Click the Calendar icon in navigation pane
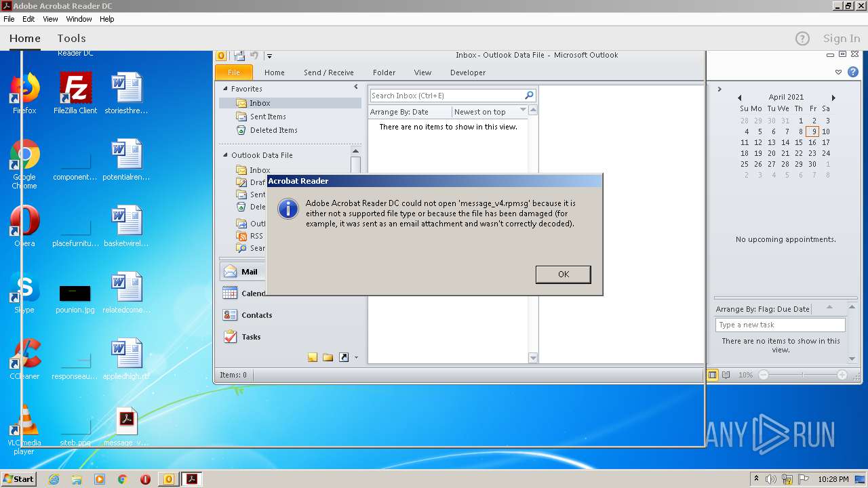The height and width of the screenshot is (488, 868). [231, 293]
